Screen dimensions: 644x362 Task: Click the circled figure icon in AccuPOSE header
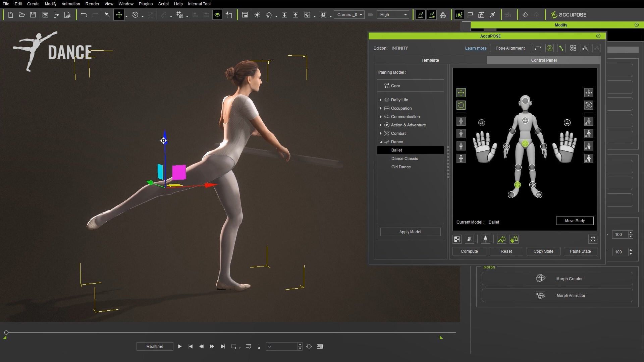pyautogui.click(x=549, y=48)
